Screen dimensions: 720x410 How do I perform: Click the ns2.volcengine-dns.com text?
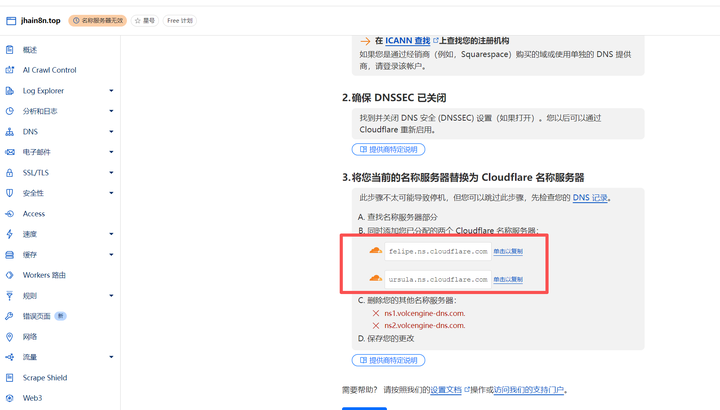(425, 325)
